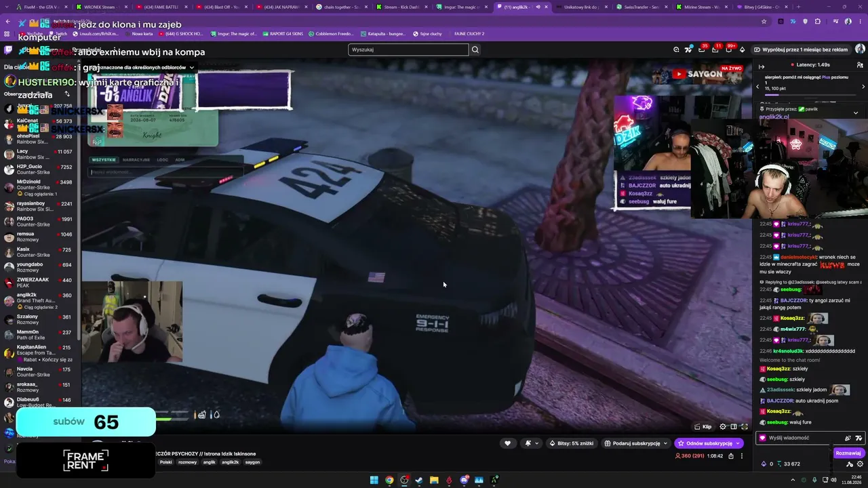Image resolution: width=868 pixels, height=488 pixels.
Task: Click the Twitch logo home icon
Action: pos(8,49)
